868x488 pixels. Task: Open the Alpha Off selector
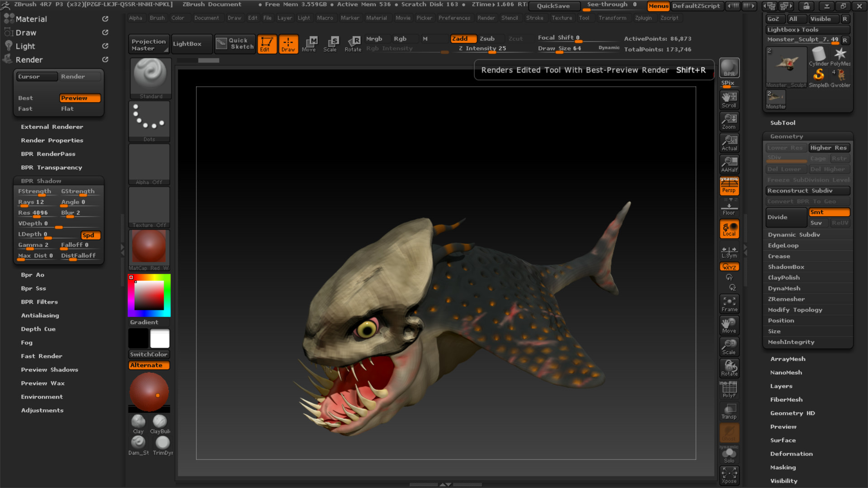[x=149, y=164]
